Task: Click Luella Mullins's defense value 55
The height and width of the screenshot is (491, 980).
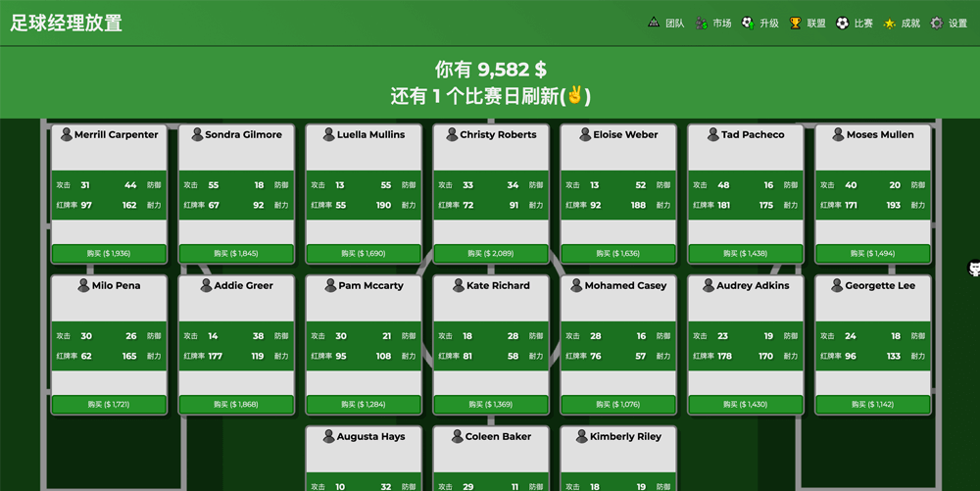Action: [x=385, y=185]
